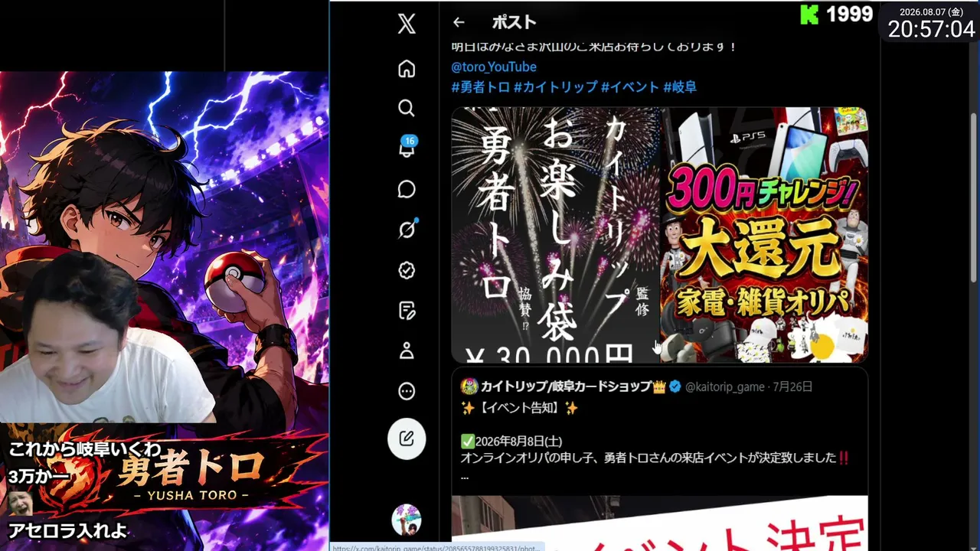Viewport: 980px width, 551px height.
Task: Click the 2026年8月8日(土) date line
Action: (511, 442)
